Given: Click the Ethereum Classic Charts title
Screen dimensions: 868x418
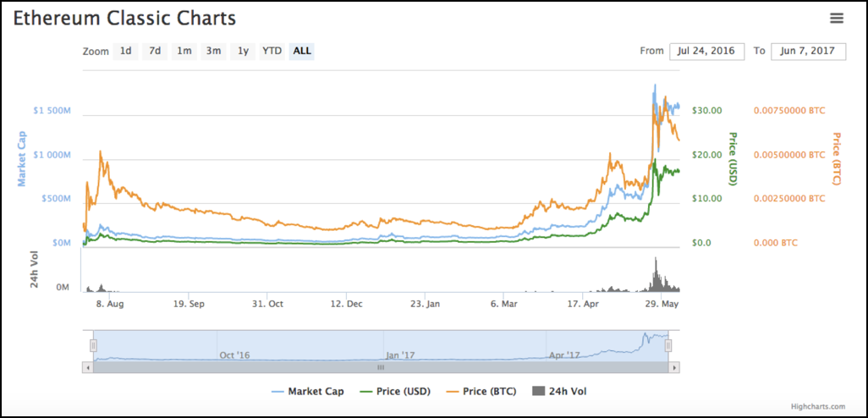Looking at the screenshot, I should [x=124, y=19].
